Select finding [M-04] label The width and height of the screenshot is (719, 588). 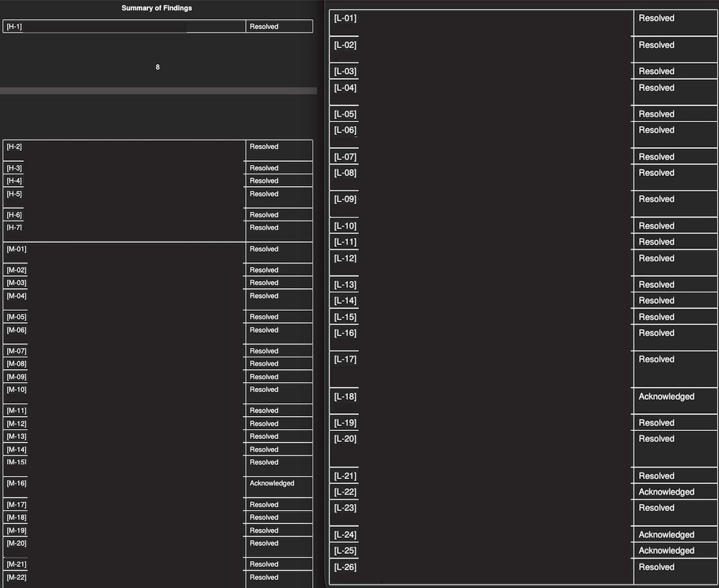click(x=16, y=296)
